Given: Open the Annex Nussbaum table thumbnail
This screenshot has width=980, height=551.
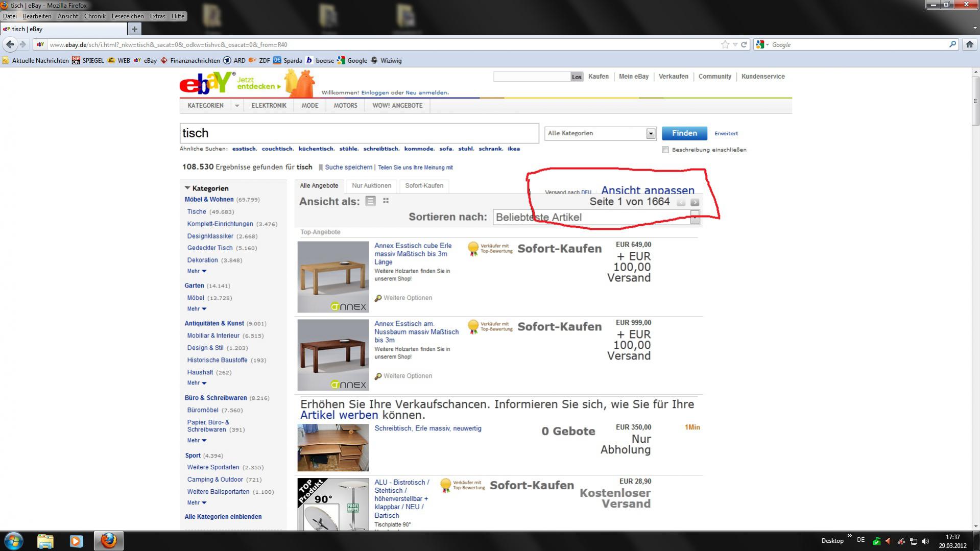Looking at the screenshot, I should (333, 355).
